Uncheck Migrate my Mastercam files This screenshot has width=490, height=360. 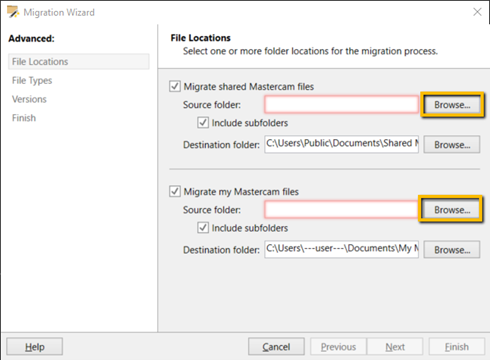point(175,191)
